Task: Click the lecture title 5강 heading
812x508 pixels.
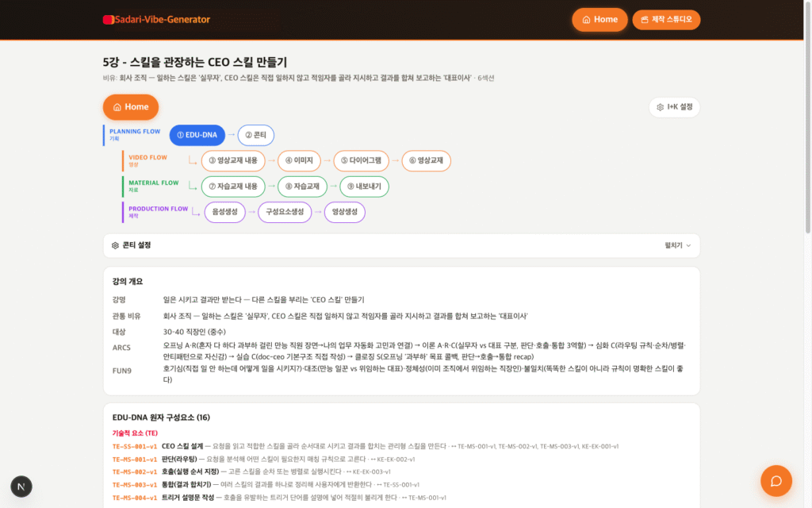Action: click(195, 62)
